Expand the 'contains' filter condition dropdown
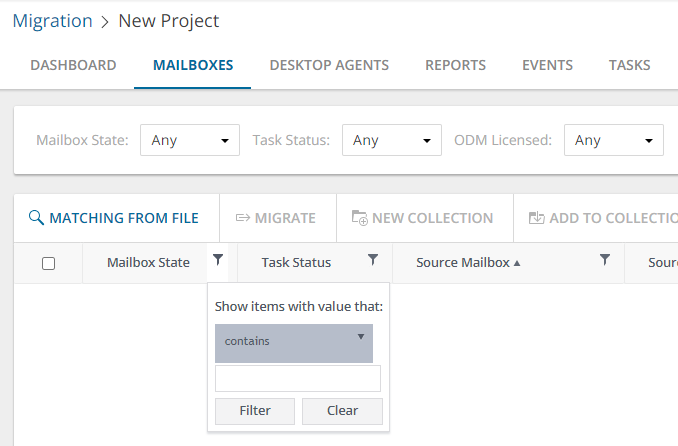This screenshot has height=446, width=678. pyautogui.click(x=294, y=342)
